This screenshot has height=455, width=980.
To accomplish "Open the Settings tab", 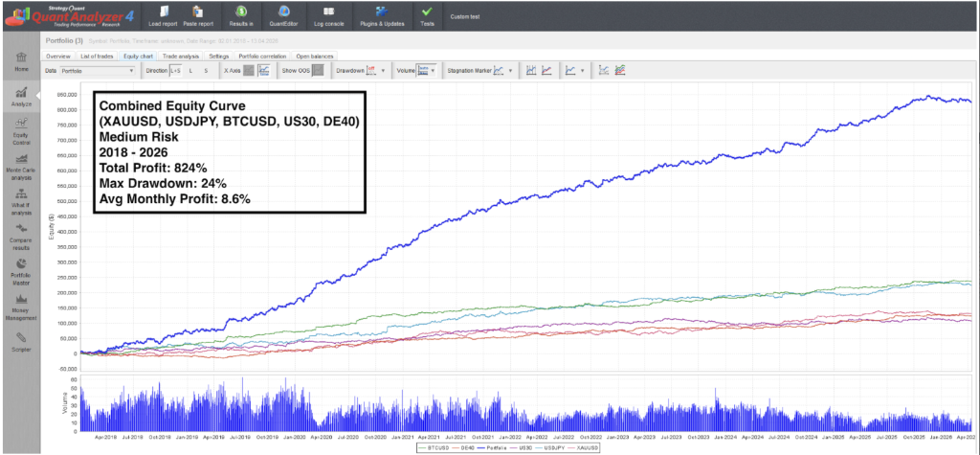I will click(219, 57).
